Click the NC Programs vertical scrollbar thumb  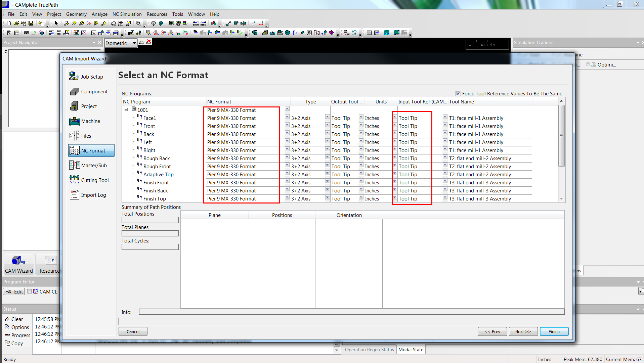[561, 135]
